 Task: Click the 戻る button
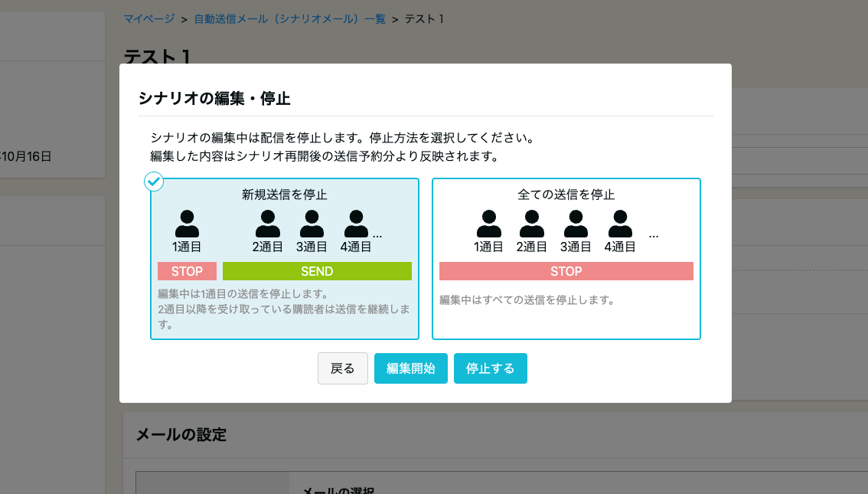(343, 368)
